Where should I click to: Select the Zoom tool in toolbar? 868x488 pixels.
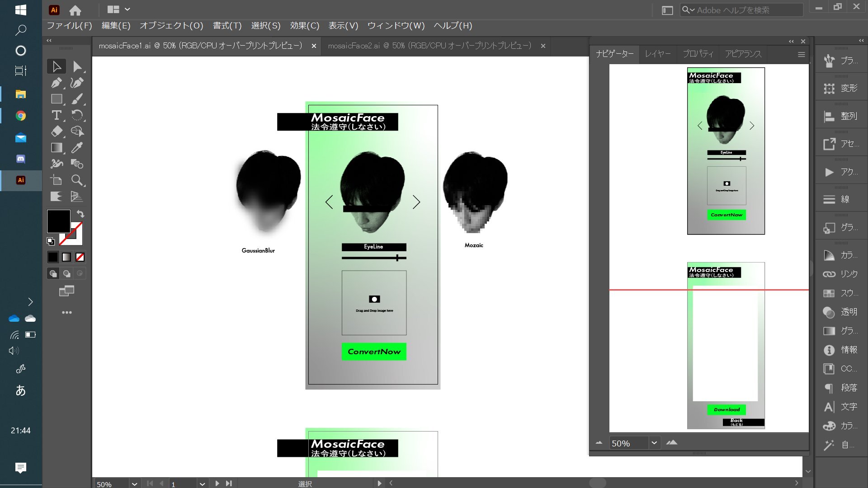pos(77,180)
